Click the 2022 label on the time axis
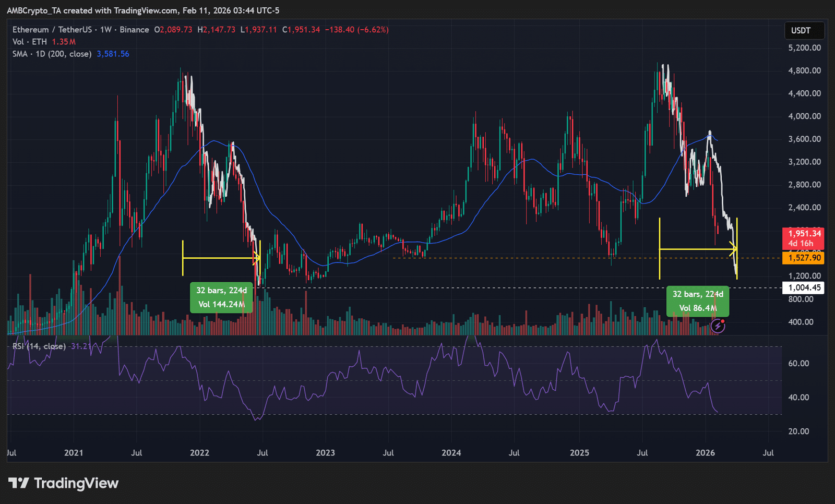This screenshot has height=504, width=835. coord(199,452)
